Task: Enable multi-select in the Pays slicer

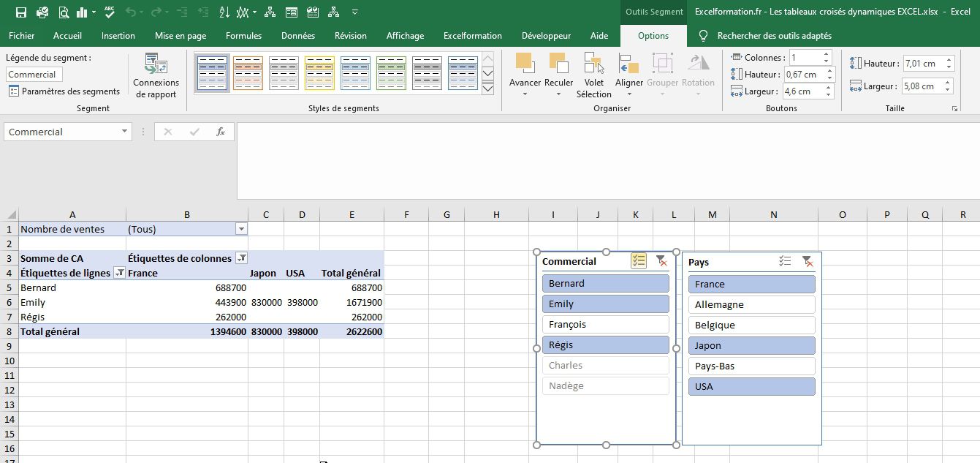Action: 785,260
